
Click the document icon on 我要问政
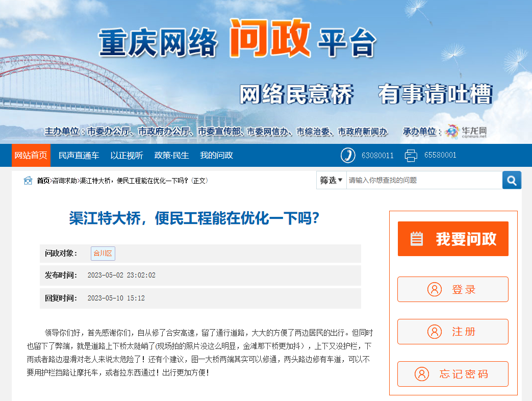point(417,239)
